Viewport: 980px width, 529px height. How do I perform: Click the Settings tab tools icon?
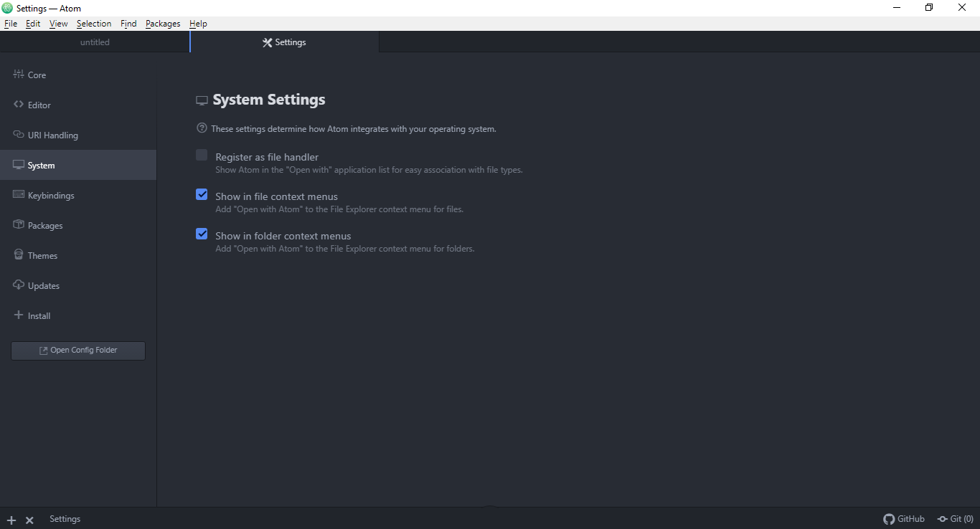268,42
